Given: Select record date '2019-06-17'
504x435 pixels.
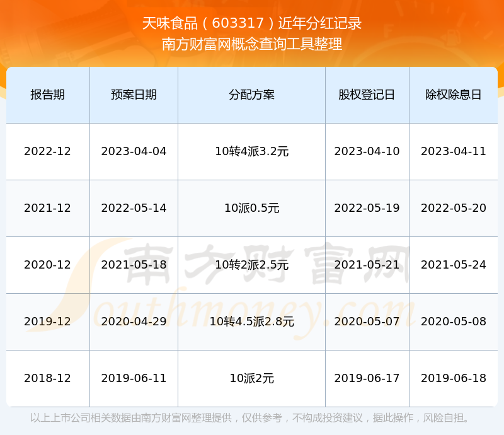Looking at the screenshot, I should click(367, 378).
